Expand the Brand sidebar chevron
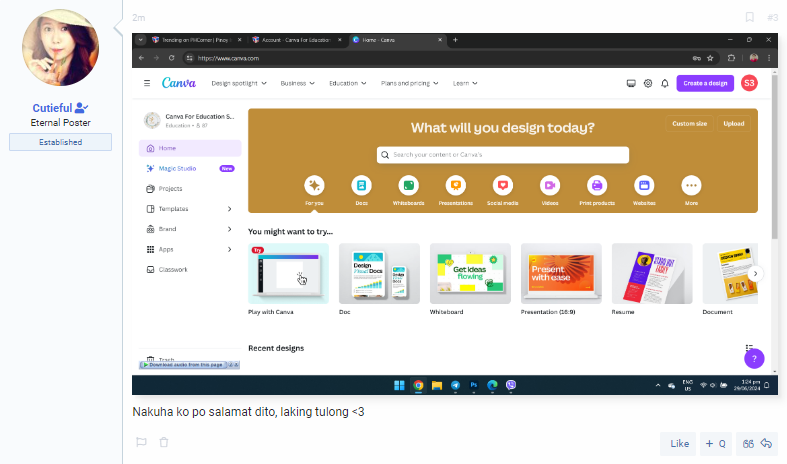 pyautogui.click(x=229, y=229)
